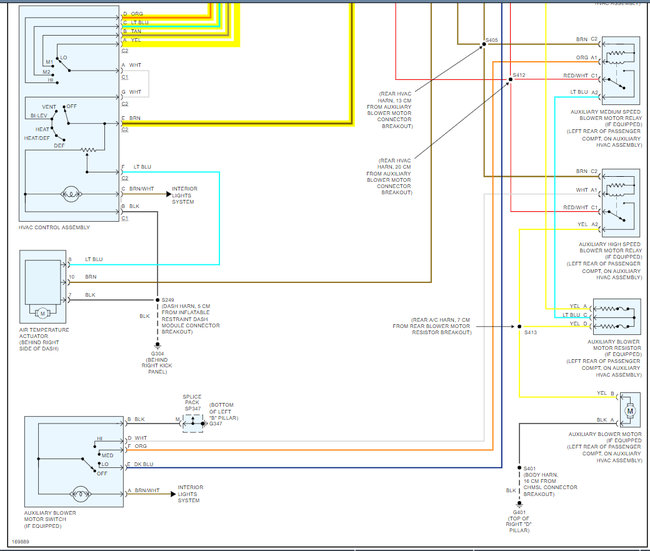Click the C BRN/WHT label on HVAC control

coord(138,189)
